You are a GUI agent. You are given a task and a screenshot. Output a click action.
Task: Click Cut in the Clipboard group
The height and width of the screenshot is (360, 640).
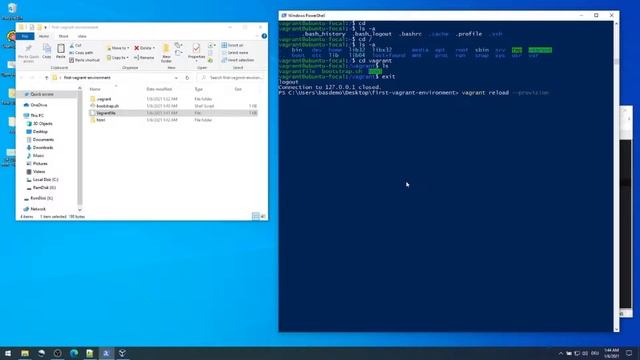coord(76,45)
